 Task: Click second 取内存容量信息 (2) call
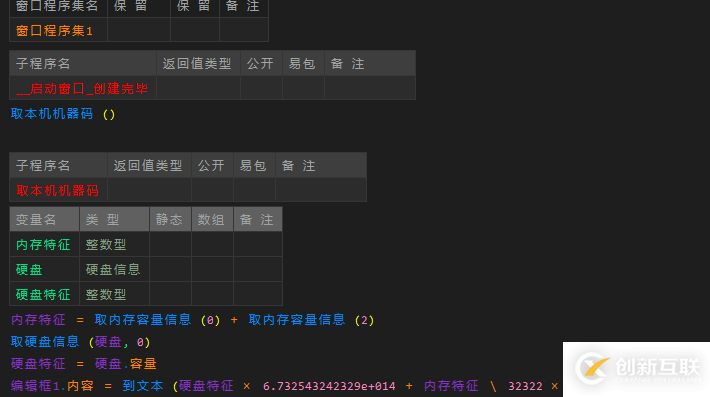[x=312, y=320]
